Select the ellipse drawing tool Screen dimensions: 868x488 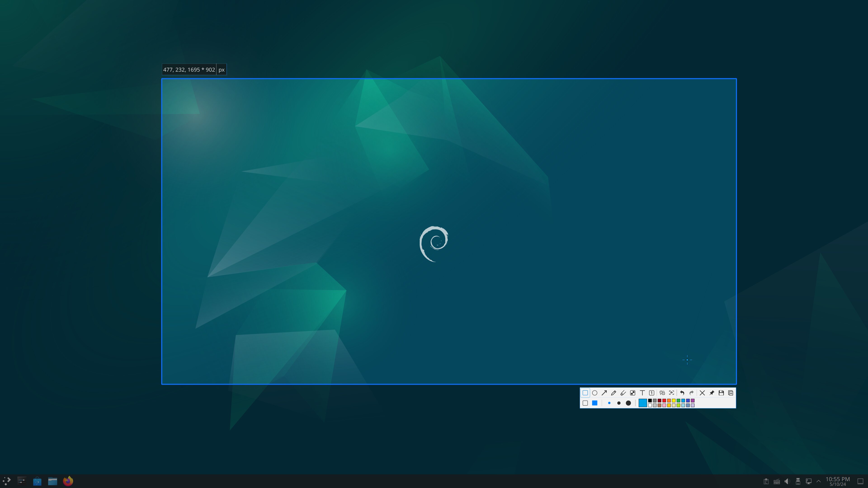click(595, 393)
